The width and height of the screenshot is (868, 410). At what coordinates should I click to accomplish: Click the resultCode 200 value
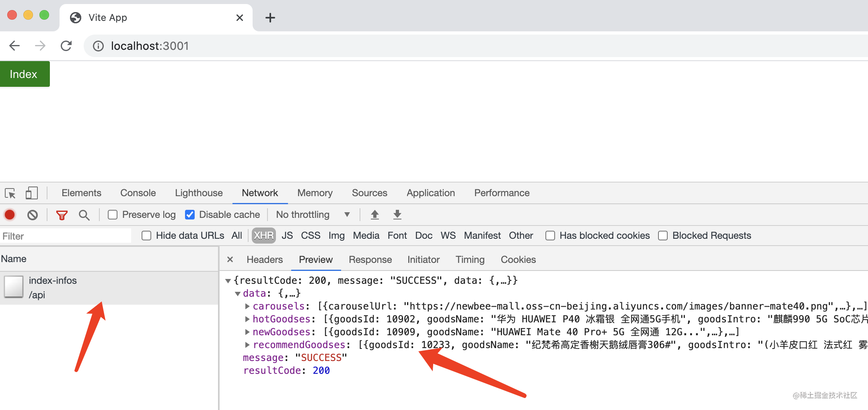point(321,371)
